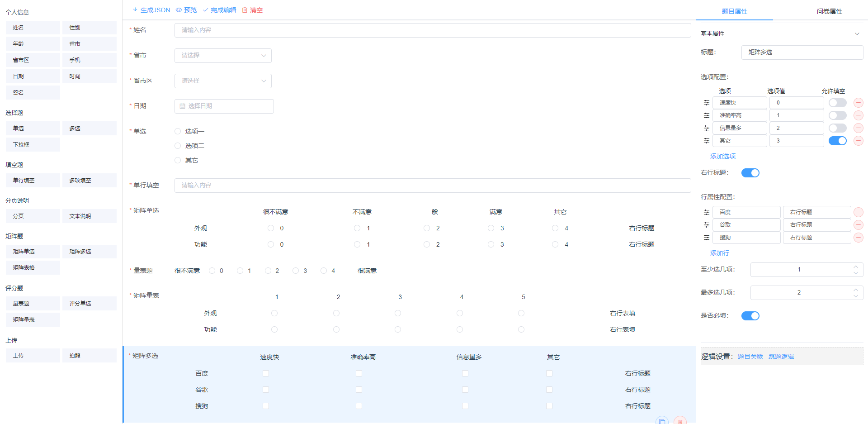Enable 允许填空 toggle for 速度快 option

[837, 103]
